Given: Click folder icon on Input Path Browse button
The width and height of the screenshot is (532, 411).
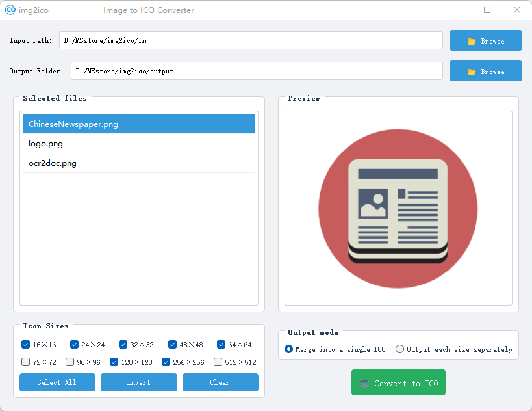Looking at the screenshot, I should tap(472, 42).
